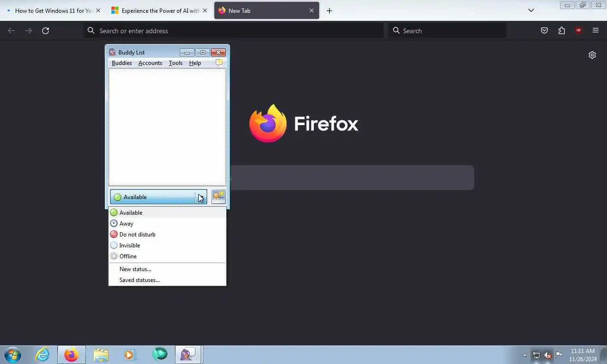Maximize the Buddy List window
Viewport: 607px width, 364px height.
pos(202,52)
